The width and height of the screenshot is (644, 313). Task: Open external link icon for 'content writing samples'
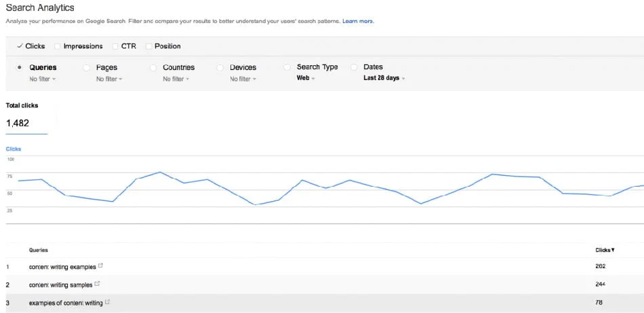pos(98,284)
